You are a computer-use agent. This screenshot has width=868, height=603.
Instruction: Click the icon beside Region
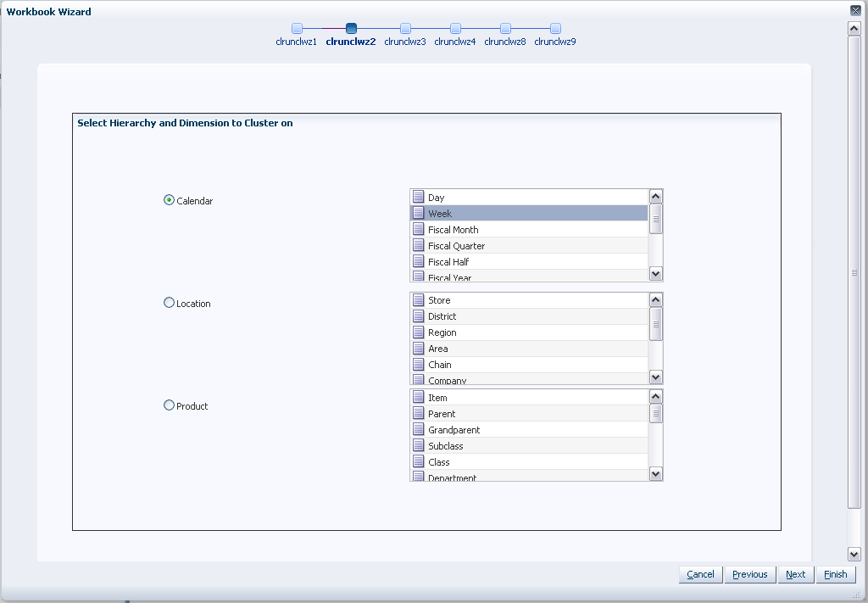click(x=419, y=332)
